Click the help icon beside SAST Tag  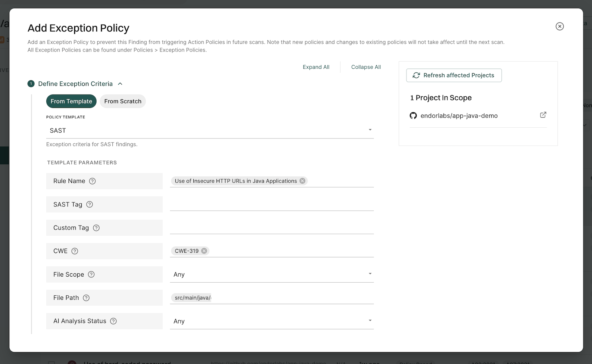[90, 205]
